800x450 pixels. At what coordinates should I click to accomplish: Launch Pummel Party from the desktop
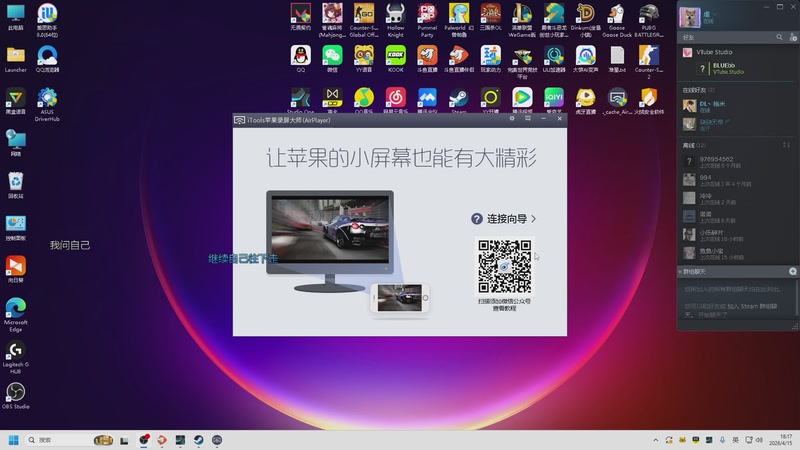(x=427, y=20)
